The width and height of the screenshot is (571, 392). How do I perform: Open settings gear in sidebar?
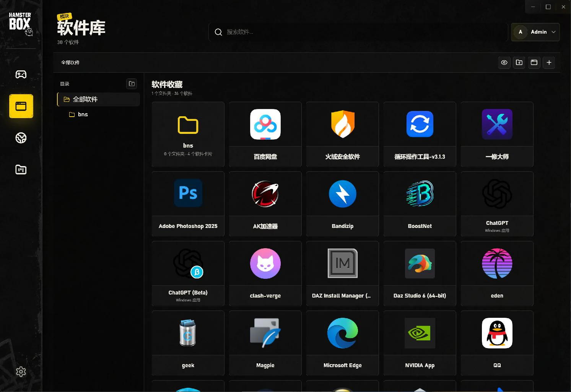21,371
